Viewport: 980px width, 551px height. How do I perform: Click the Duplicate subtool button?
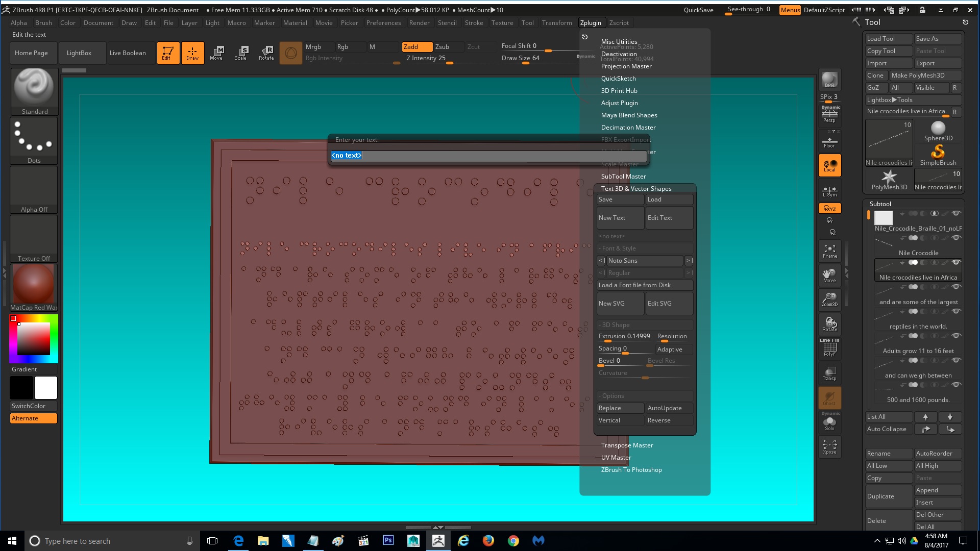tap(889, 496)
